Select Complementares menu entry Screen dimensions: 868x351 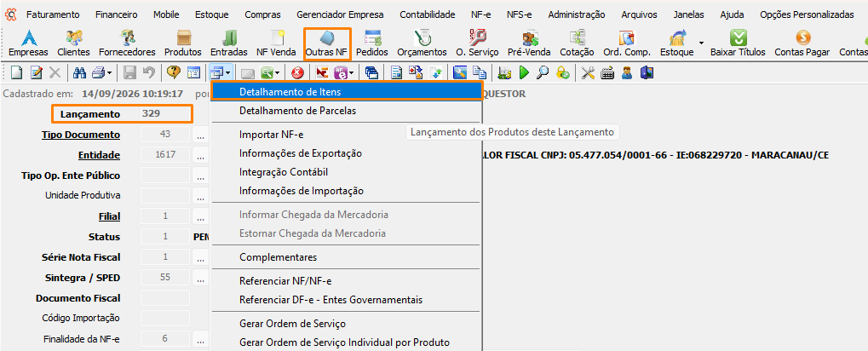coord(347,257)
